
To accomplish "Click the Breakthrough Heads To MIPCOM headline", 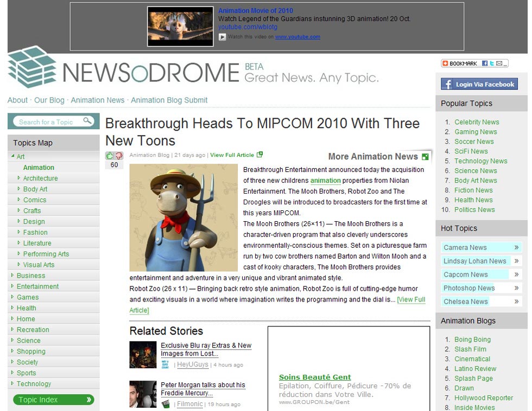I will (x=263, y=132).
